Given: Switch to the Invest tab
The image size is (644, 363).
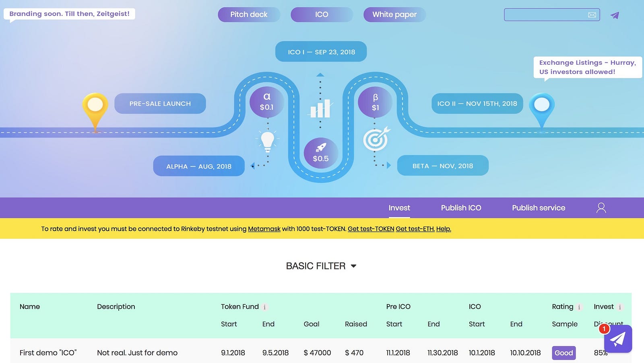Looking at the screenshot, I should (x=399, y=208).
